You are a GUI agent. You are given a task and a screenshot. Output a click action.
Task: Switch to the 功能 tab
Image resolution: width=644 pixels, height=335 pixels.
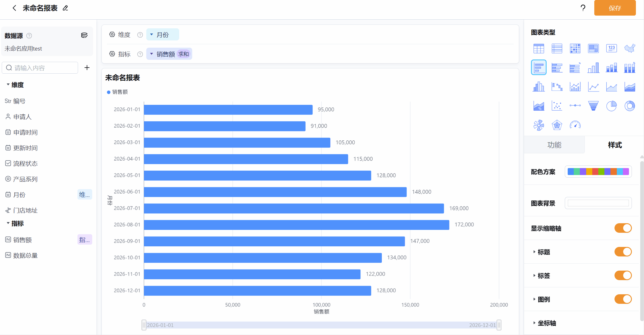click(554, 145)
